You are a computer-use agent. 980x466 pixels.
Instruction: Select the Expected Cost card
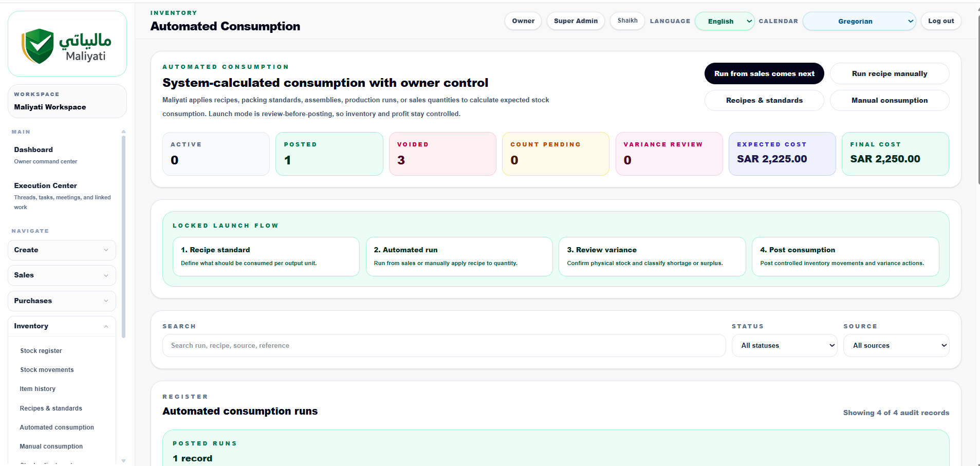(782, 154)
